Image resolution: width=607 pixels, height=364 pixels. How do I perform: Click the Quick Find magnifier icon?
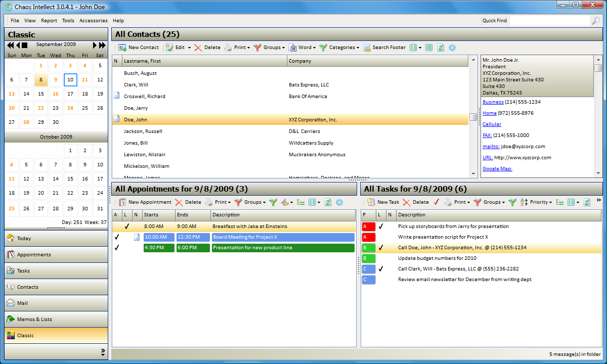[x=596, y=21]
